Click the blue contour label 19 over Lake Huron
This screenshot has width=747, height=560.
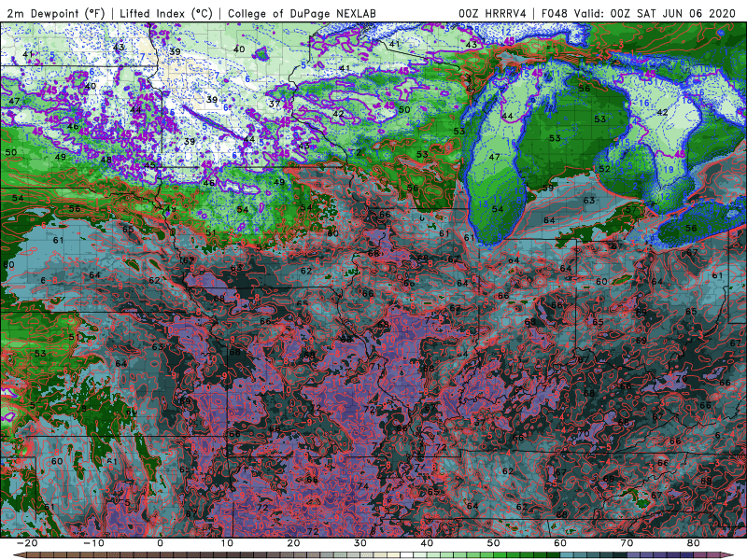tap(669, 170)
